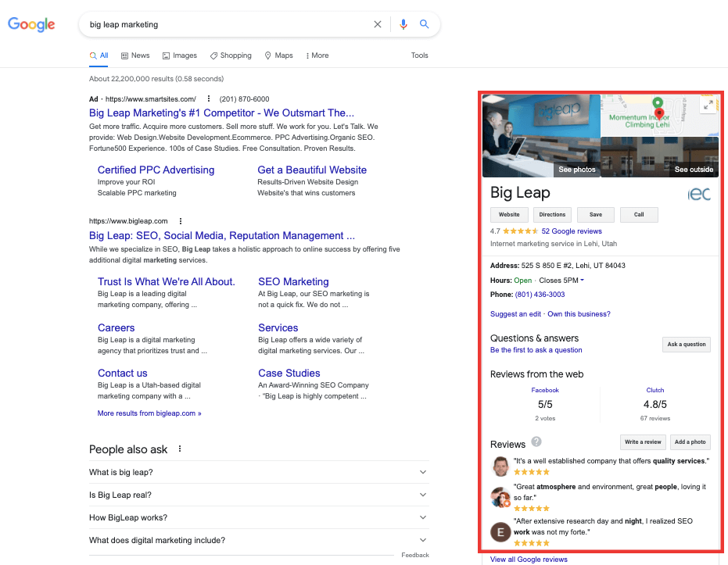Click the reviewer avatar with letter E
Screen dimensions: 728x565
point(500,532)
